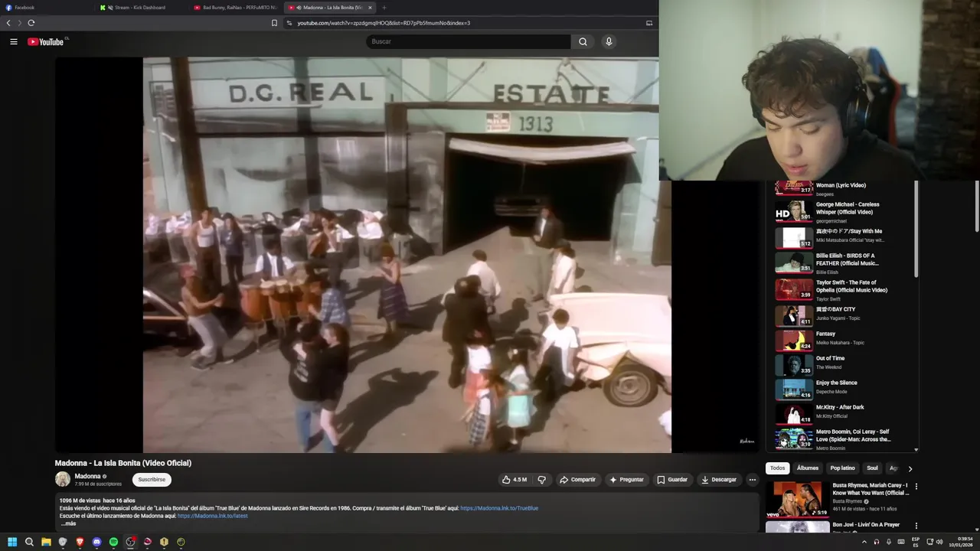Select the Soul filter chip

coord(872,468)
